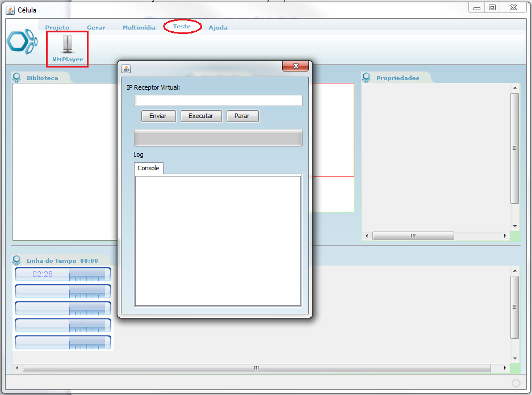The width and height of the screenshot is (532, 395).
Task: Launch the VMPlayer tool icon
Action: point(68,49)
